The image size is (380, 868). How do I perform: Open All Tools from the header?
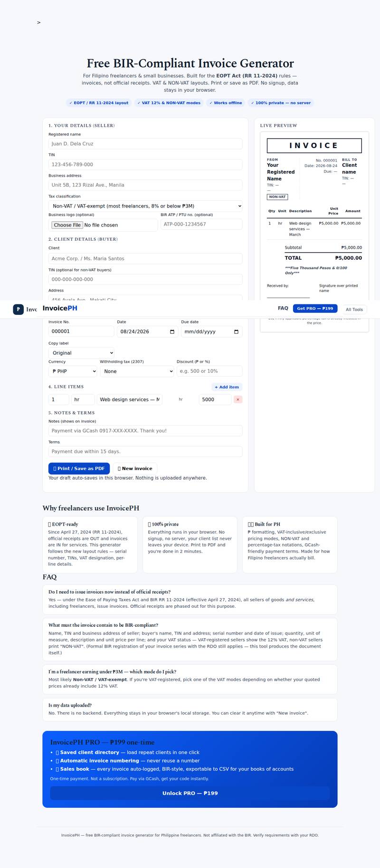click(x=354, y=309)
